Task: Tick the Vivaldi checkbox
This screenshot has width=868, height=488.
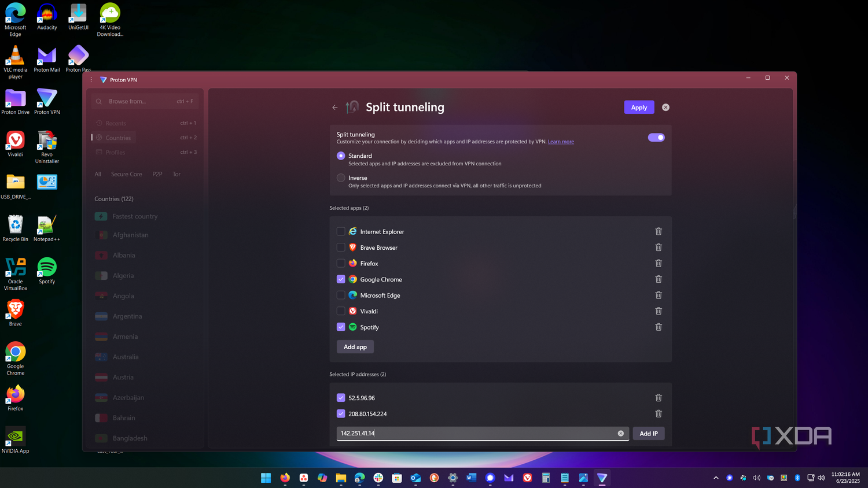Action: [x=341, y=311]
